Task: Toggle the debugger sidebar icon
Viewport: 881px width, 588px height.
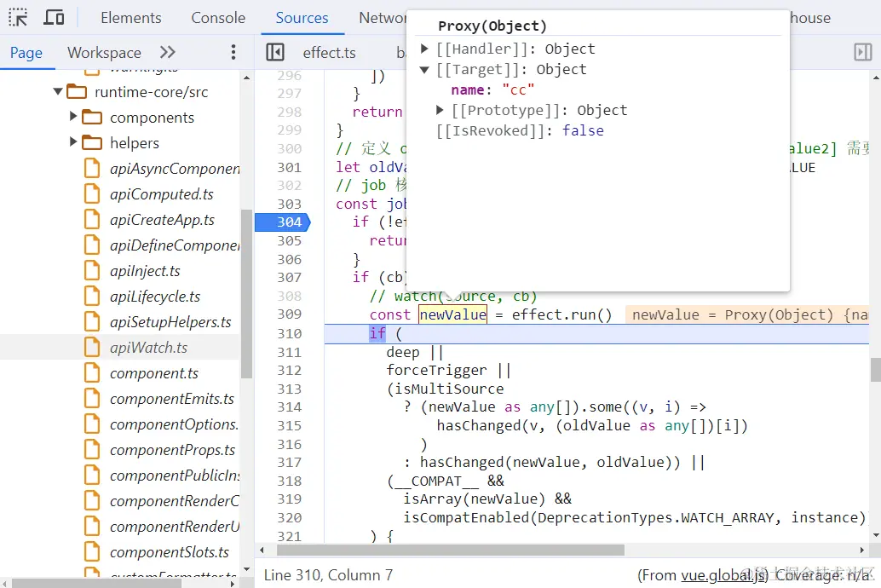Action: click(862, 52)
